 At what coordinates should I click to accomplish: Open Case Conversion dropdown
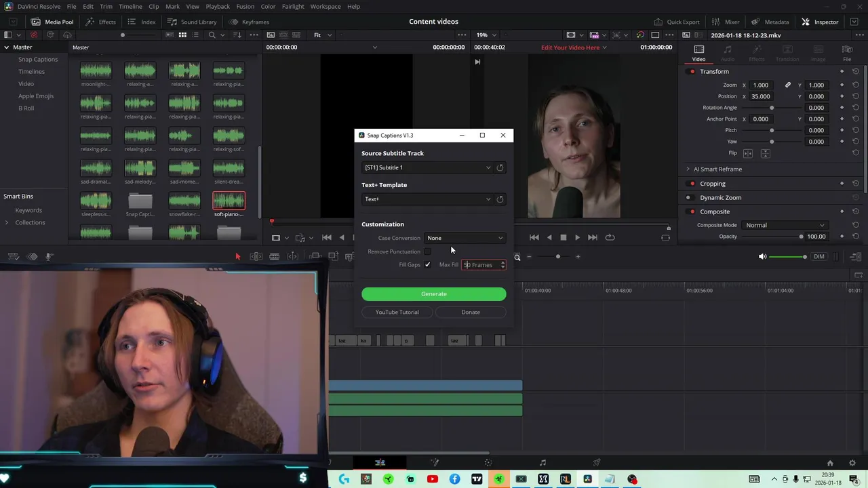[x=465, y=238]
